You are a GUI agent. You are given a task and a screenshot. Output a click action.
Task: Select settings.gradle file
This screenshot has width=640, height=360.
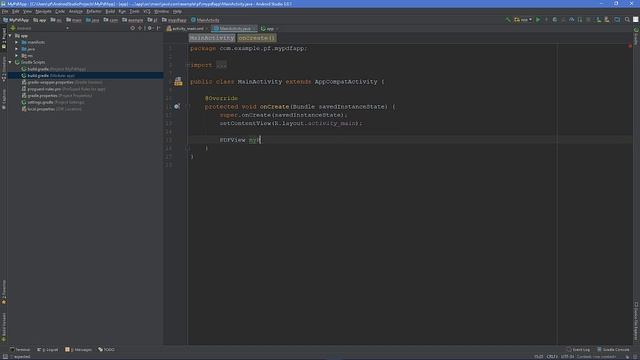[x=53, y=102]
